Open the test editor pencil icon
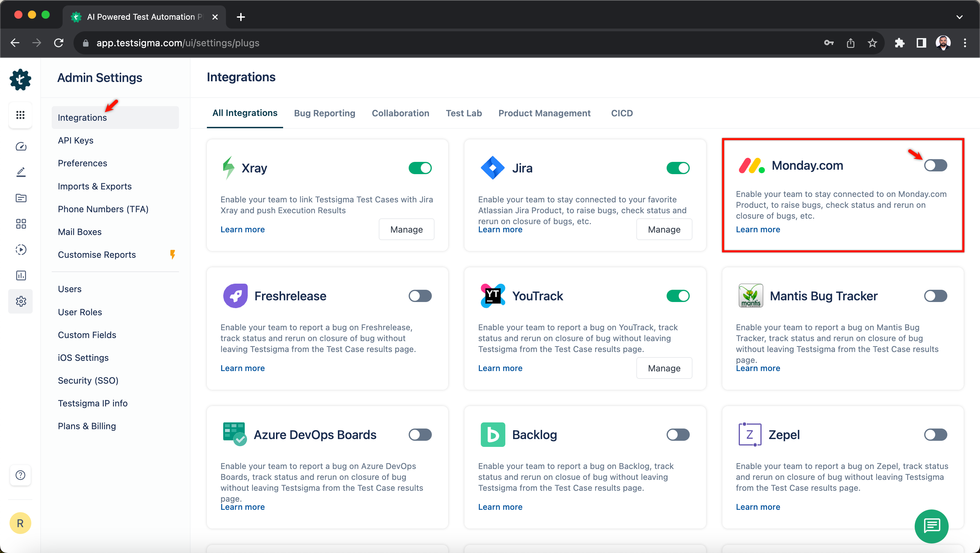Image resolution: width=980 pixels, height=553 pixels. [20, 172]
